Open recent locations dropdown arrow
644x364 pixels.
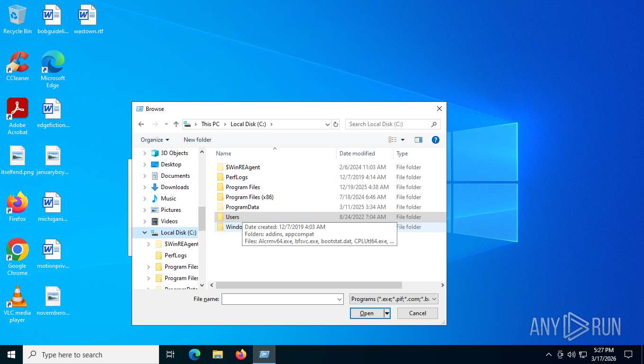[166, 124]
